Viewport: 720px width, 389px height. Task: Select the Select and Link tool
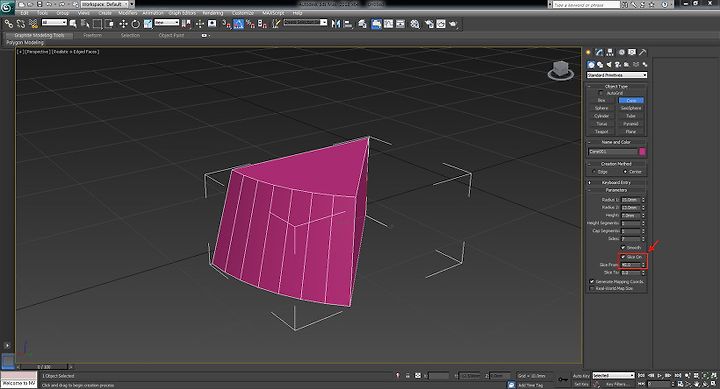tap(9, 24)
